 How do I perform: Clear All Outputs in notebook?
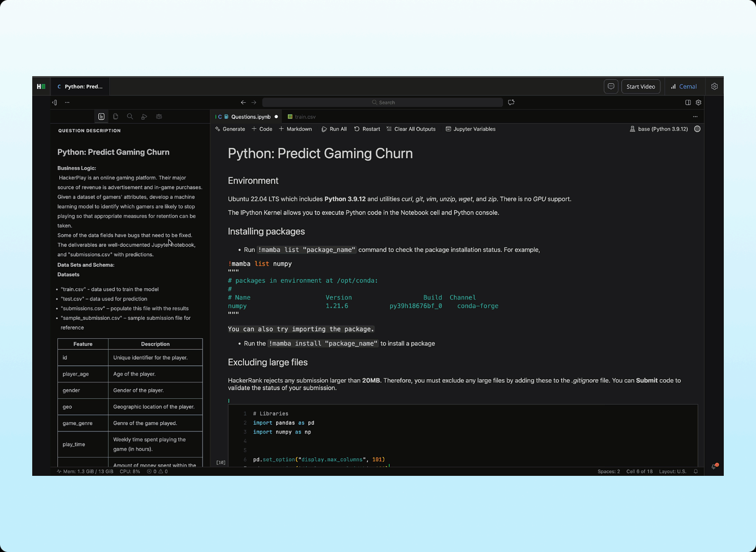coord(411,129)
